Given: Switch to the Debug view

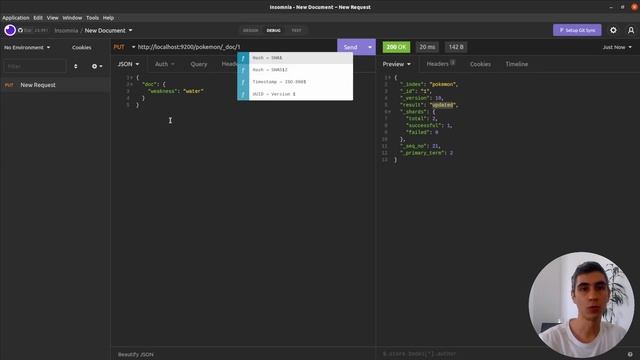Looking at the screenshot, I should pos(273,31).
